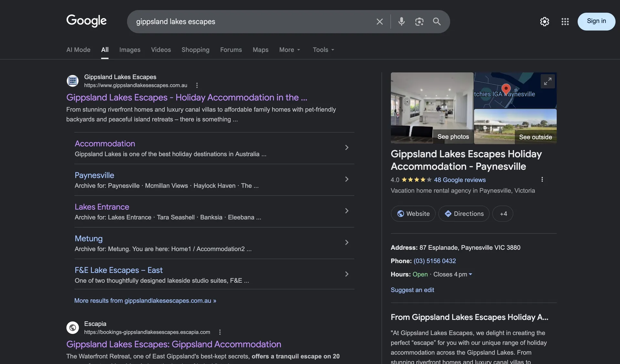Image resolution: width=620 pixels, height=364 pixels.
Task: Expand the map with the fullscreen arrows icon
Action: pos(548,81)
